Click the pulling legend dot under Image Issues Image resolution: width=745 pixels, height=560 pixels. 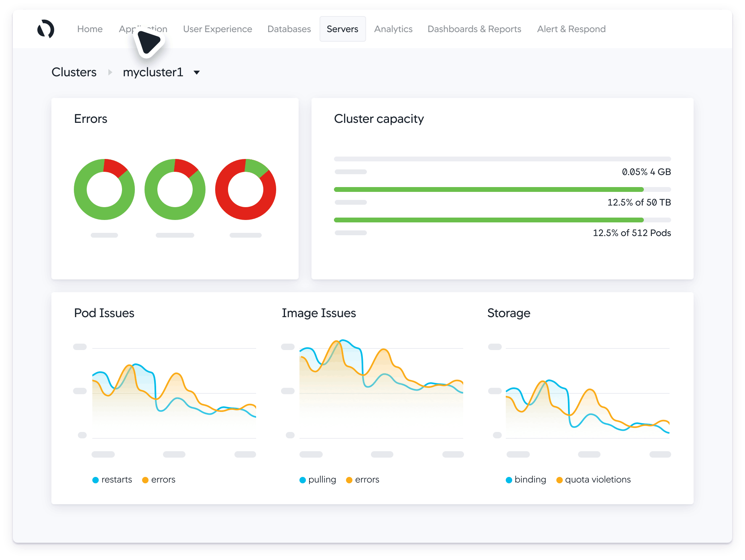(x=302, y=479)
